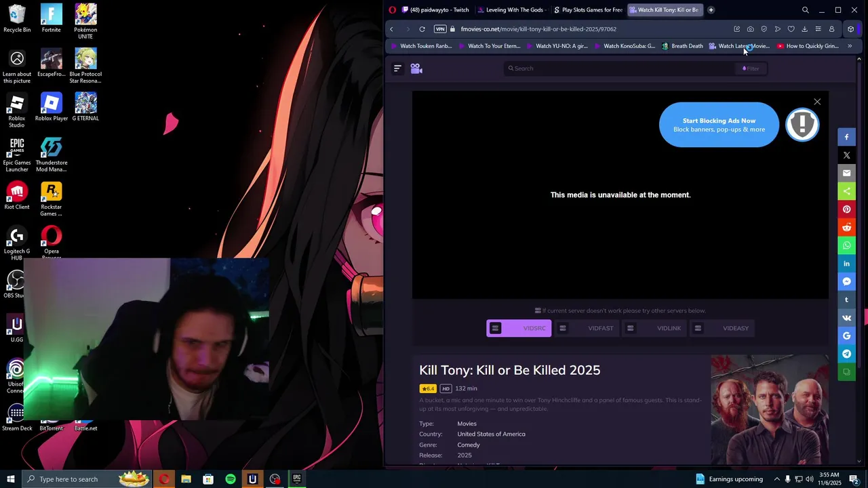The height and width of the screenshot is (488, 868).
Task: Open the Opera player arrow icon
Action: (777, 29)
